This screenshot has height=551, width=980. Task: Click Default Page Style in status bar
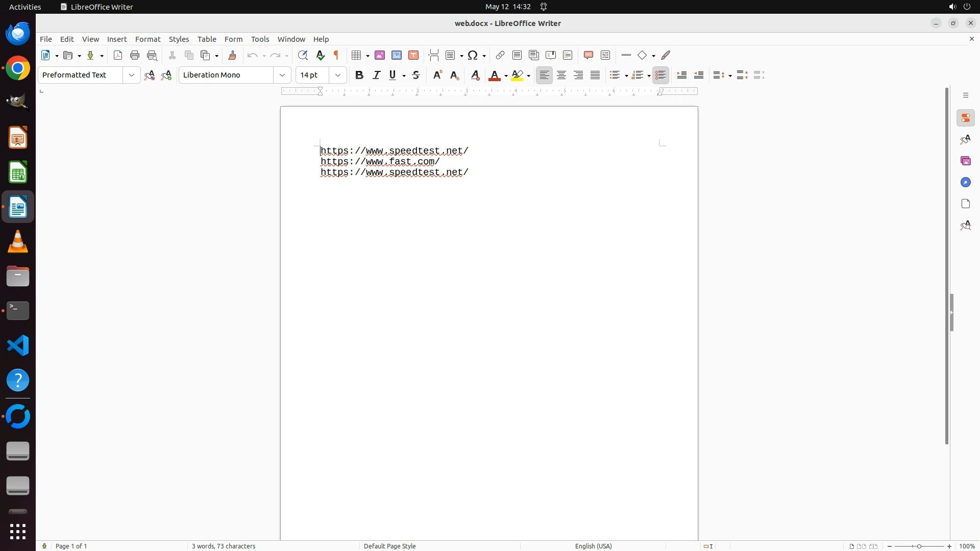click(x=389, y=546)
